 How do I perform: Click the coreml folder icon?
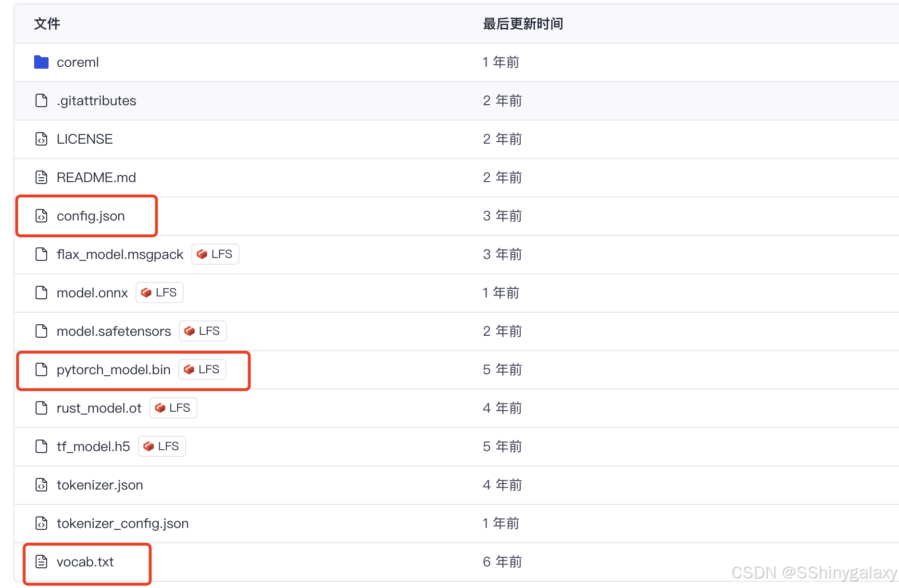(41, 62)
